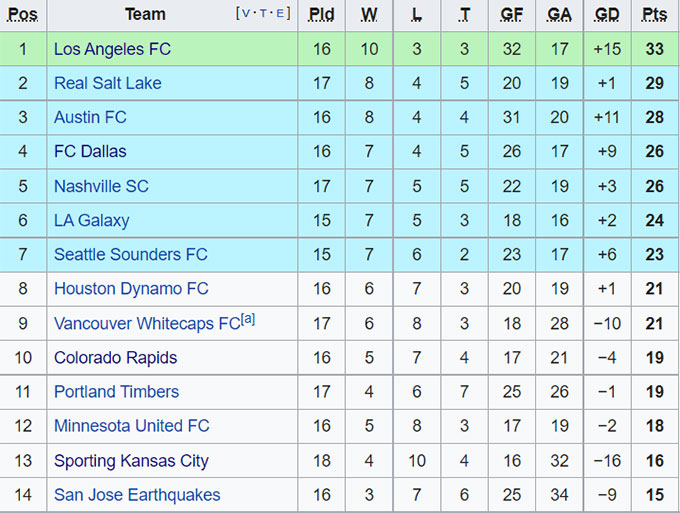The image size is (680, 513).
Task: Open San Jose Earthquakes link
Action: tap(137, 495)
